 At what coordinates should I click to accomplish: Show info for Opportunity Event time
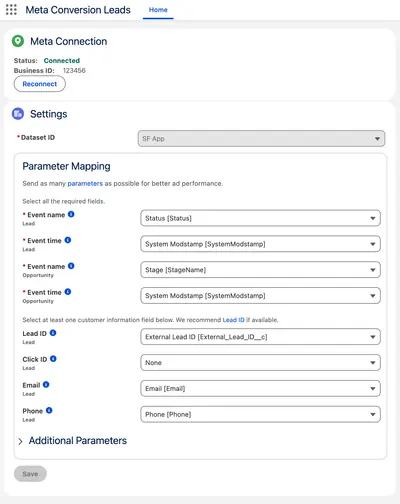[68, 292]
